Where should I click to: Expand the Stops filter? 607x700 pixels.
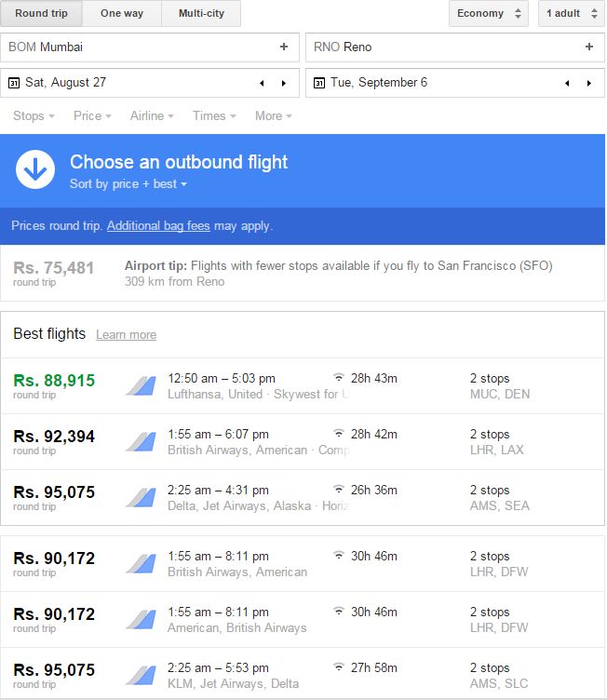[34, 116]
